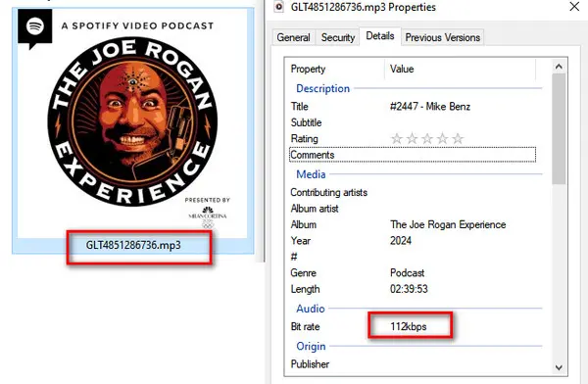
Task: Click length value 02:39:53
Action: [409, 289]
